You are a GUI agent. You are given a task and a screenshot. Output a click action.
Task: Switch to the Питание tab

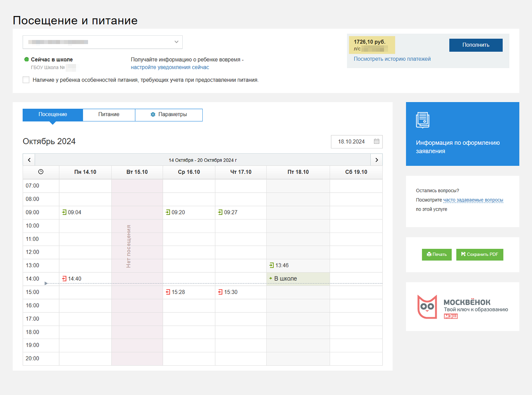tap(109, 115)
